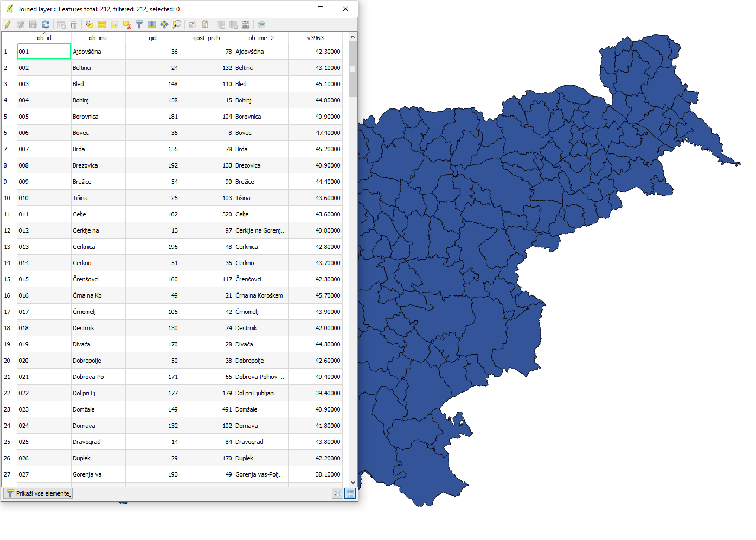Click the select features by expression icon

click(89, 24)
